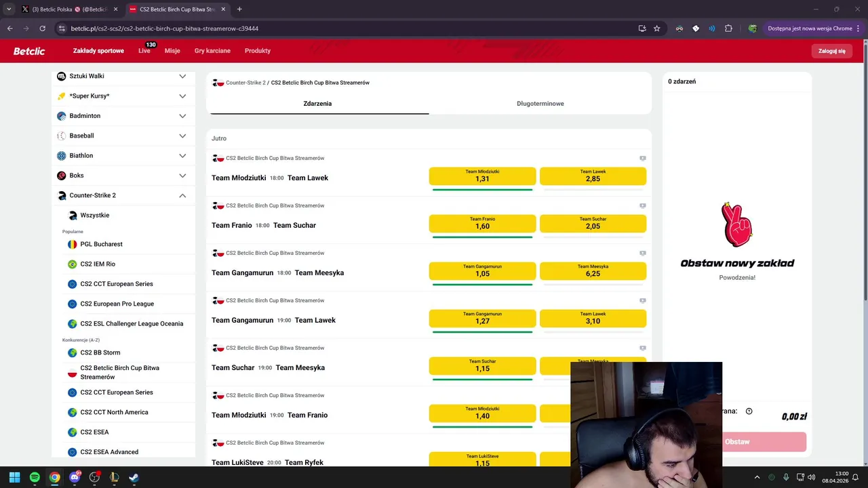868x488 pixels.
Task: Open the Sztuki Walki sport icon
Action: pos(62,76)
